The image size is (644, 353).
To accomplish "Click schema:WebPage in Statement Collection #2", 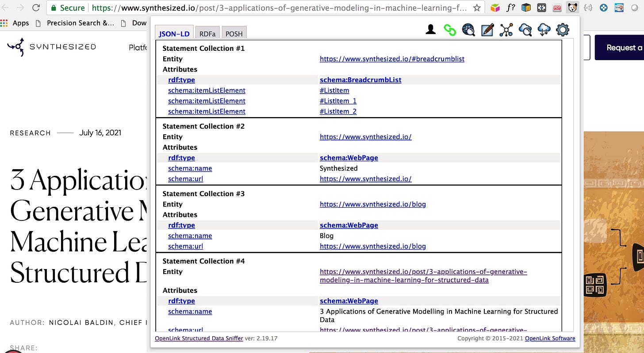I will pyautogui.click(x=349, y=158).
